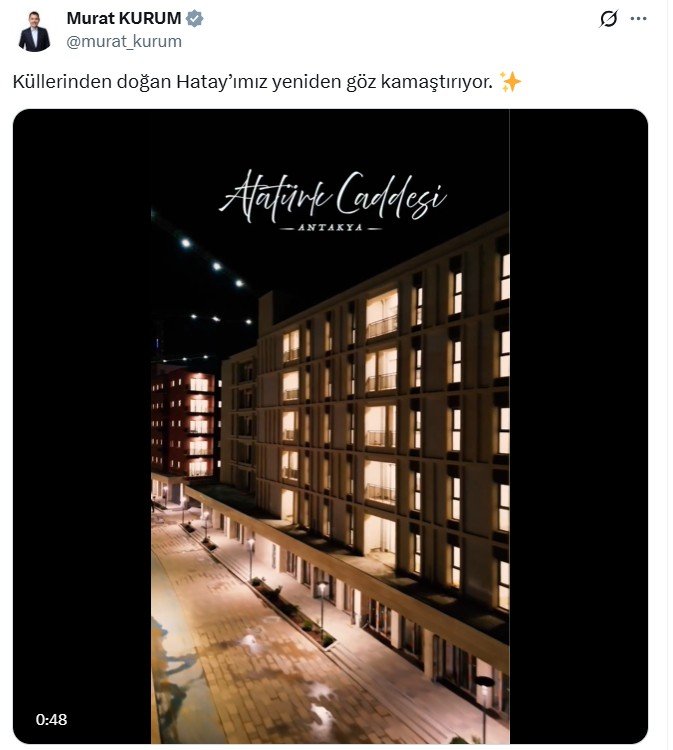Click the 0:48 video duration label

point(50,719)
